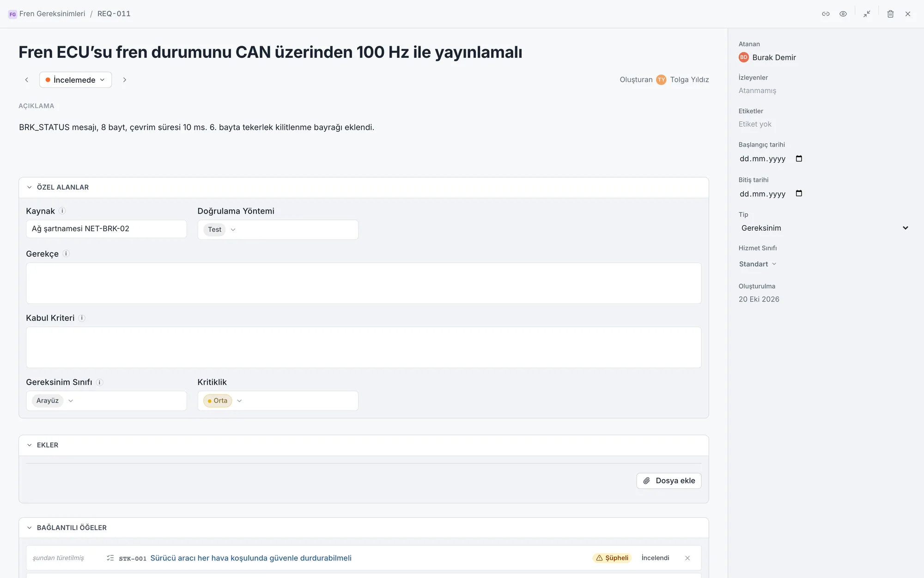Delete REQ-011 with the trash icon

tap(890, 14)
